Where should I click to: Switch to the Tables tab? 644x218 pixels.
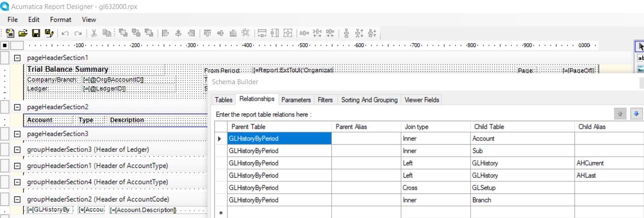pyautogui.click(x=224, y=100)
